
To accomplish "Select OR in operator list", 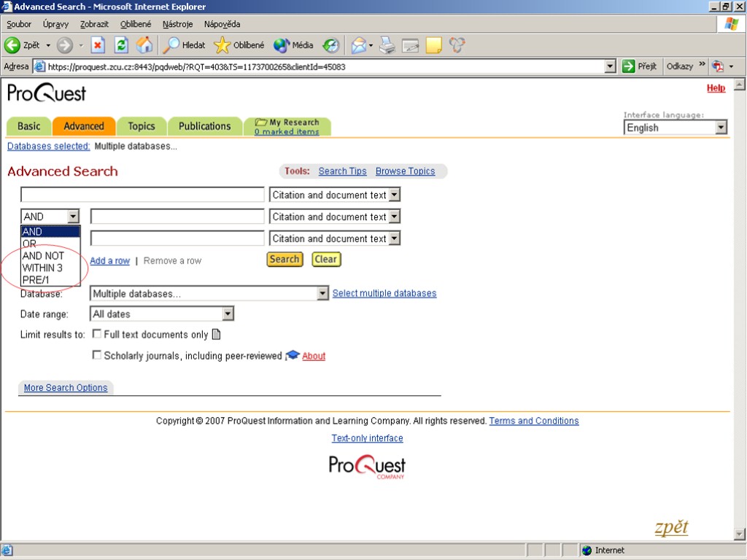I will [x=50, y=244].
